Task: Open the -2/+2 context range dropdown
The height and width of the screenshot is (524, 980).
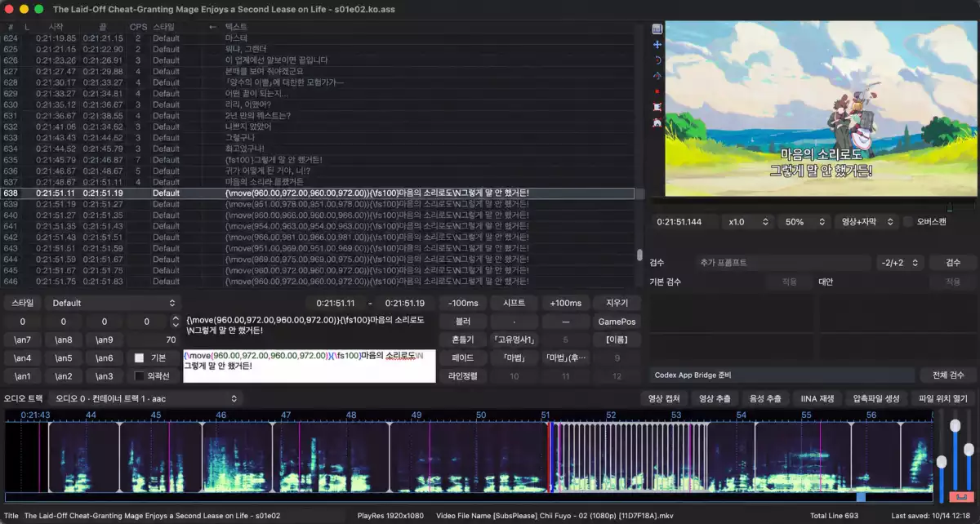Action: click(901, 263)
